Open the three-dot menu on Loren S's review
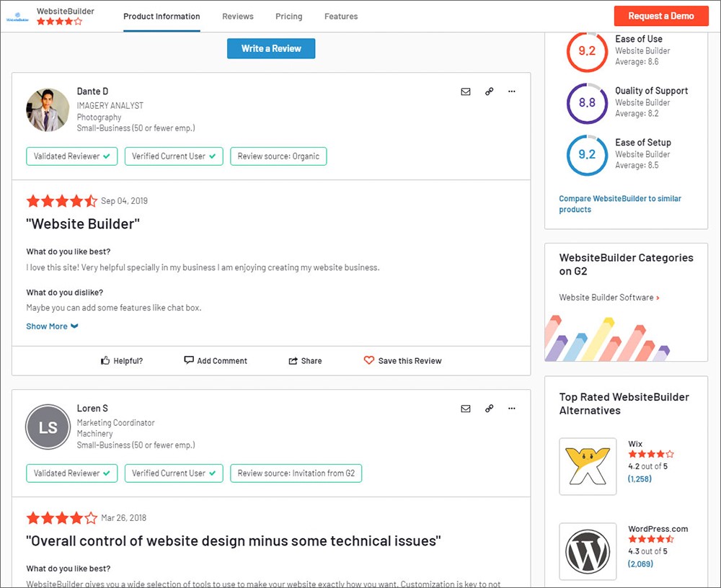 [512, 409]
